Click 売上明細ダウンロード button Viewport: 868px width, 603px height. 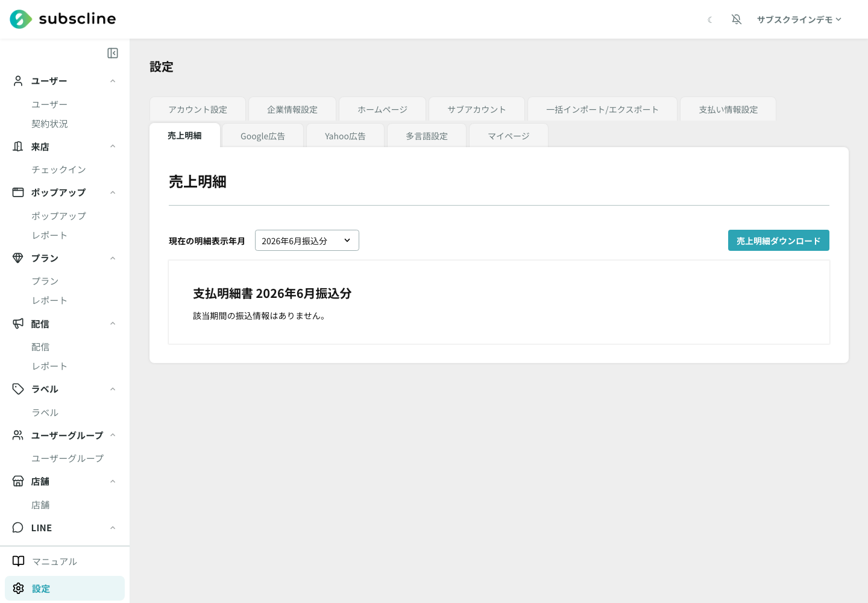[779, 241]
